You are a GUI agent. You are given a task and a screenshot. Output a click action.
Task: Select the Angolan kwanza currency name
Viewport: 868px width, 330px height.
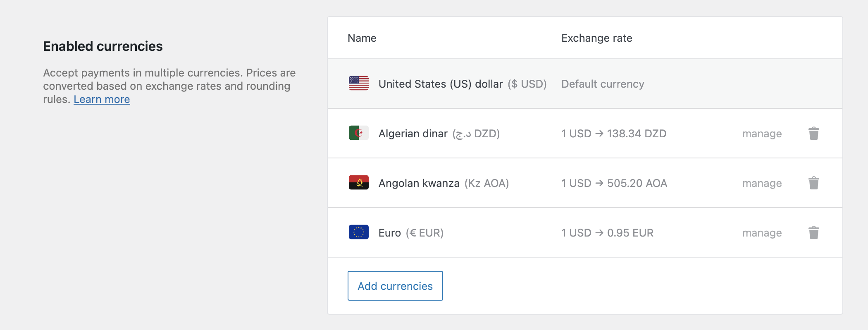419,183
